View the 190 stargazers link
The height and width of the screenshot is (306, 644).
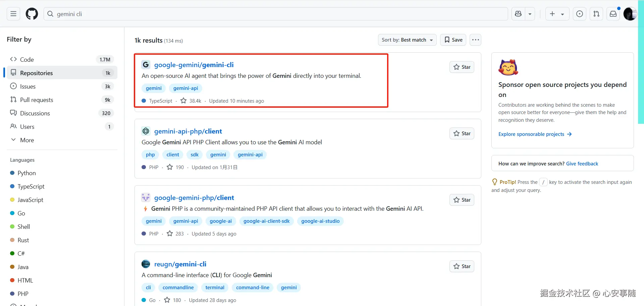pos(175,167)
